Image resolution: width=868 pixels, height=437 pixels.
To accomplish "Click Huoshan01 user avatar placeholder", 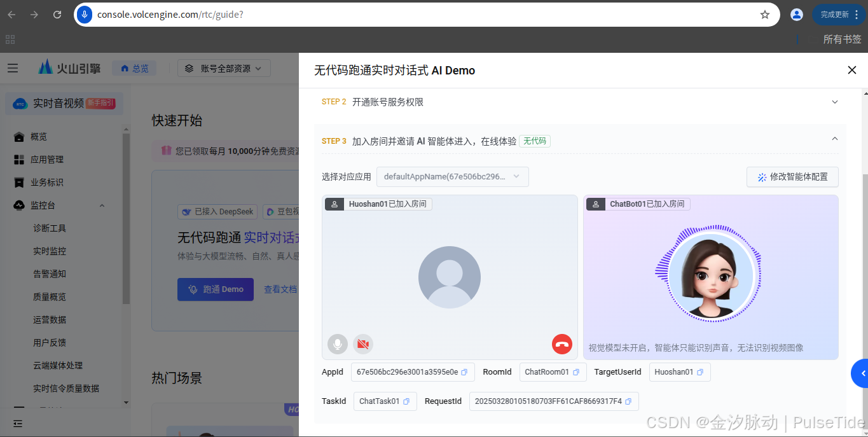I will point(450,277).
